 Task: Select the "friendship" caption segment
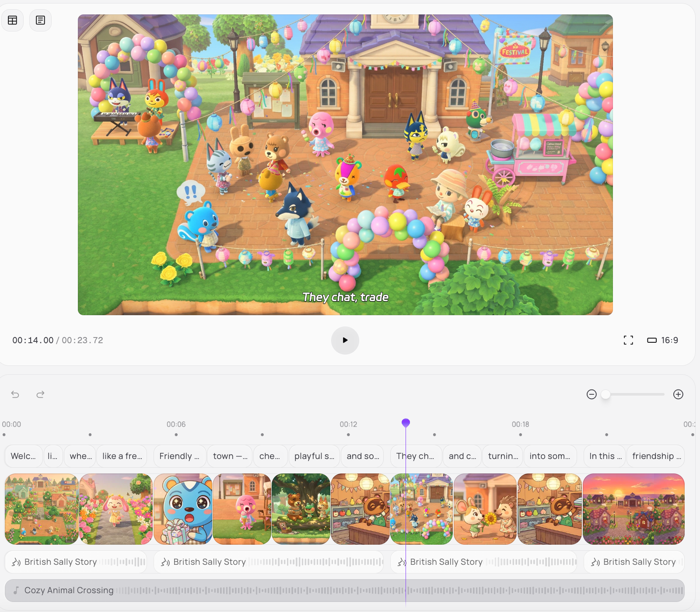click(655, 456)
